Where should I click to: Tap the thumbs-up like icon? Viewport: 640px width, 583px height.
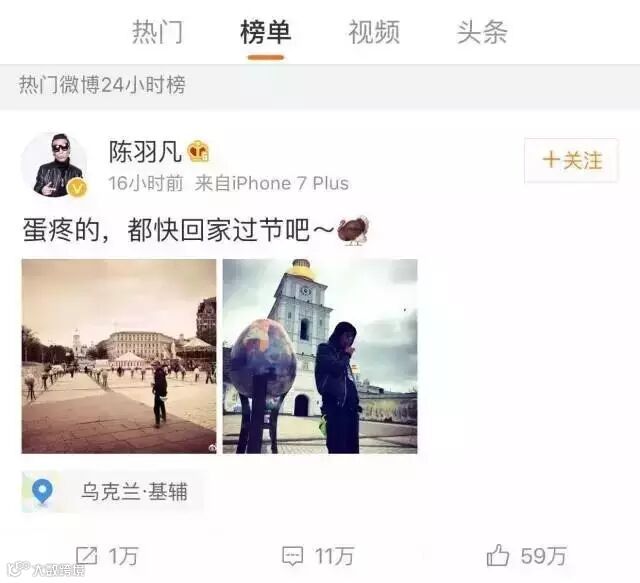[498, 555]
